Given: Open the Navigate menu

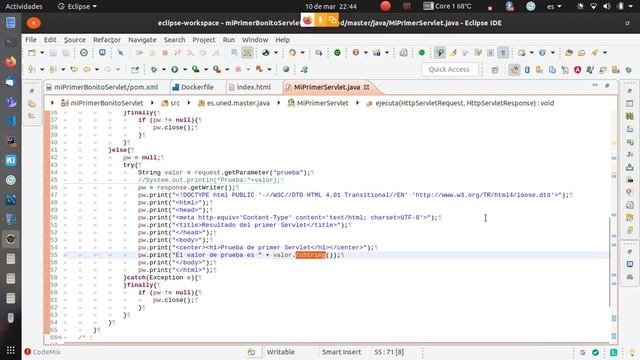Looking at the screenshot, I should tap(142, 40).
